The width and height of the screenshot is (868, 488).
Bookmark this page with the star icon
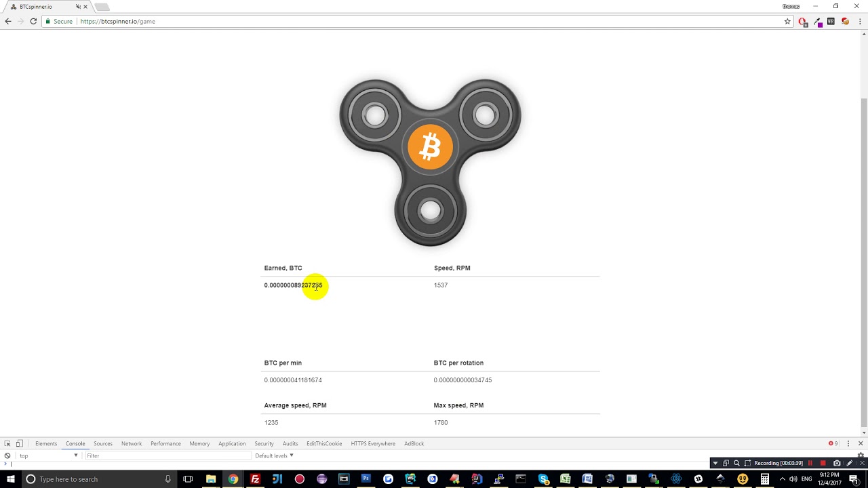tap(787, 22)
